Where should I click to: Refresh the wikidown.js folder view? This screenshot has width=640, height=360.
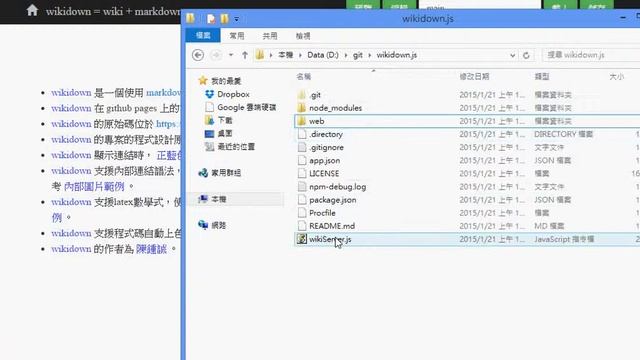526,55
